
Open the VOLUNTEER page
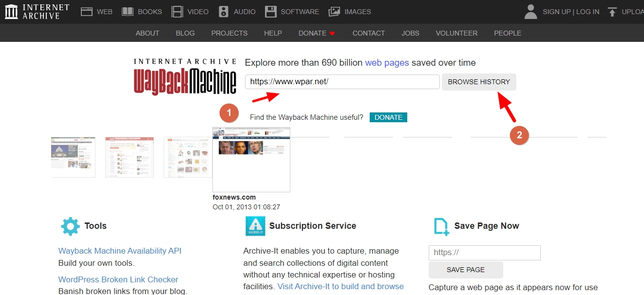point(456,33)
